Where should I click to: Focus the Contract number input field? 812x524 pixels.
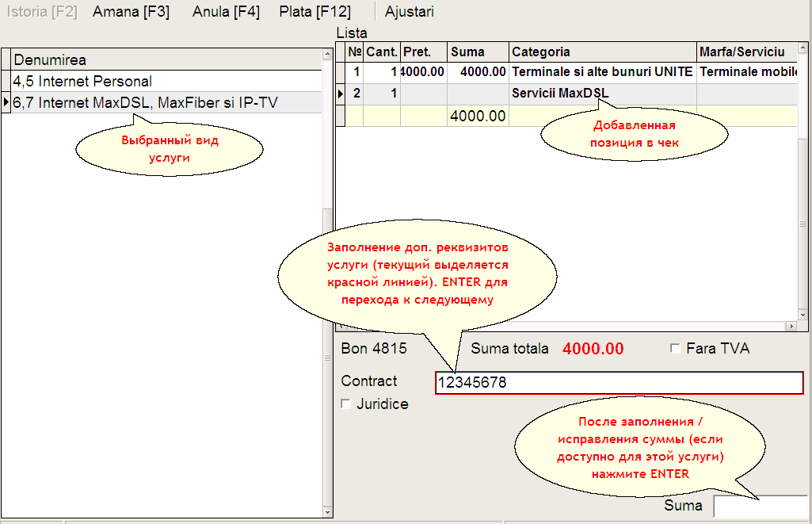[619, 383]
